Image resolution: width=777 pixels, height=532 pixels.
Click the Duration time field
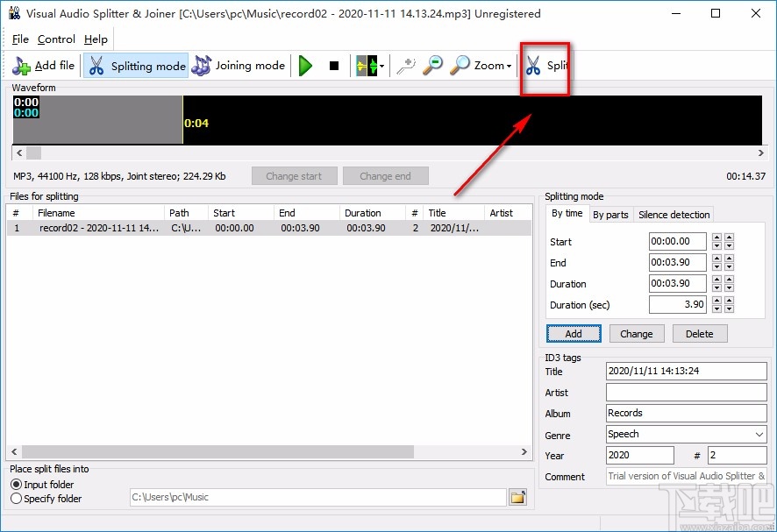(677, 283)
